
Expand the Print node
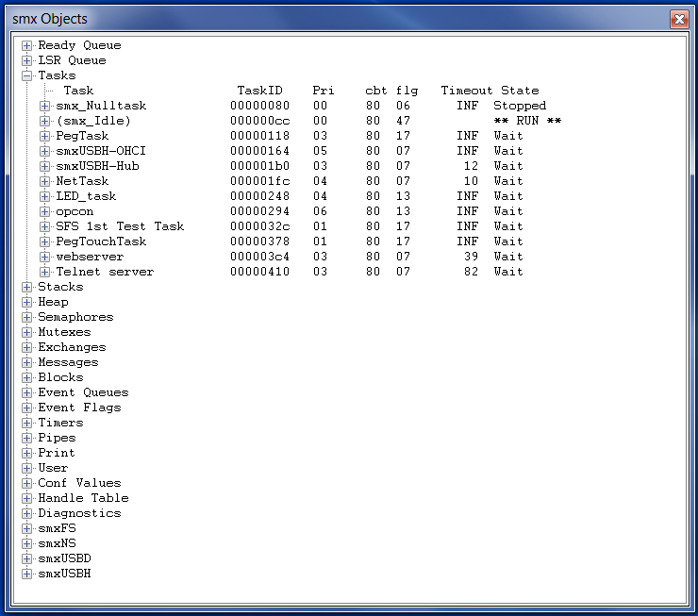26,453
